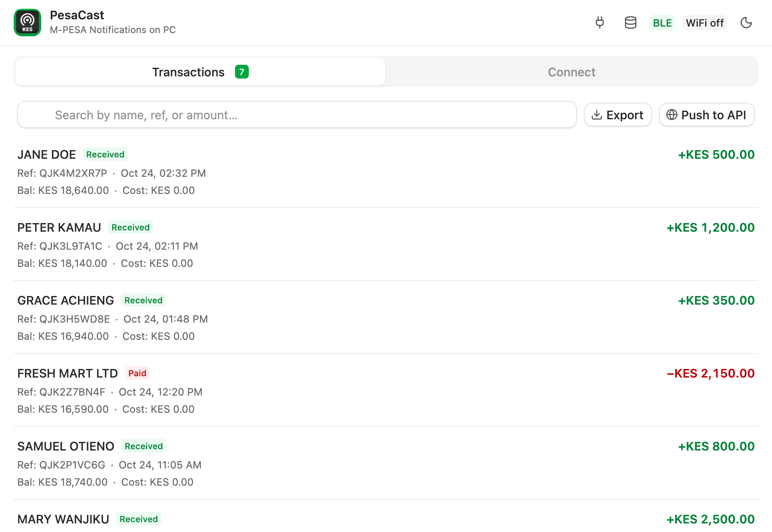Open the plug connection icon

(x=600, y=22)
